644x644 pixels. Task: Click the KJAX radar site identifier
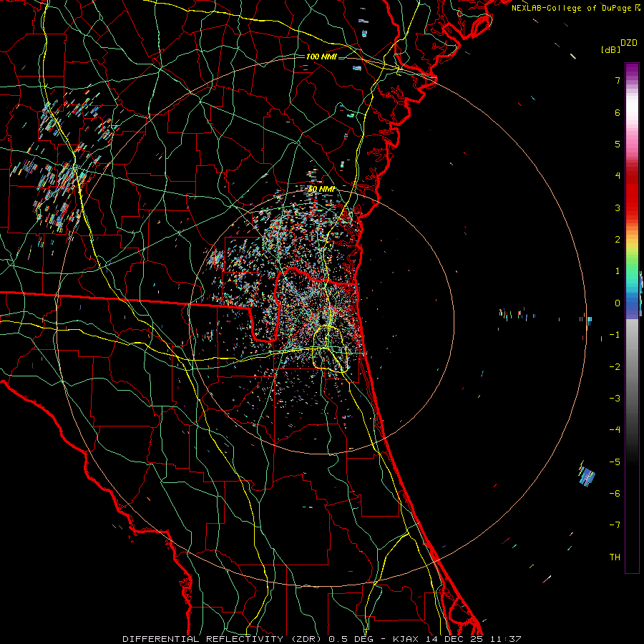click(x=406, y=639)
